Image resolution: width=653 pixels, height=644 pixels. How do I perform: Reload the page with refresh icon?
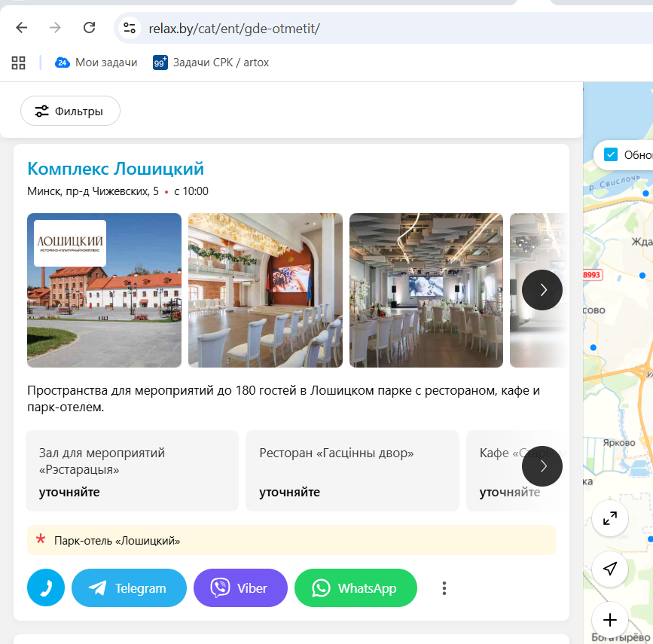(x=89, y=28)
